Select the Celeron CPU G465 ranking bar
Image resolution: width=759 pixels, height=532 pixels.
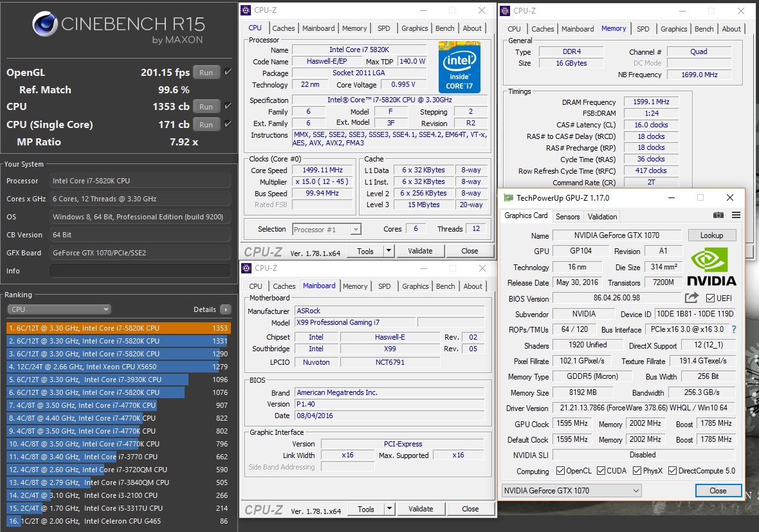118,521
